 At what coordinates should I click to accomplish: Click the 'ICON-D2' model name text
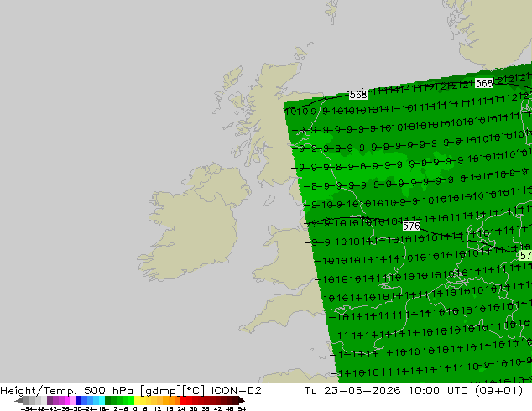pos(236,391)
